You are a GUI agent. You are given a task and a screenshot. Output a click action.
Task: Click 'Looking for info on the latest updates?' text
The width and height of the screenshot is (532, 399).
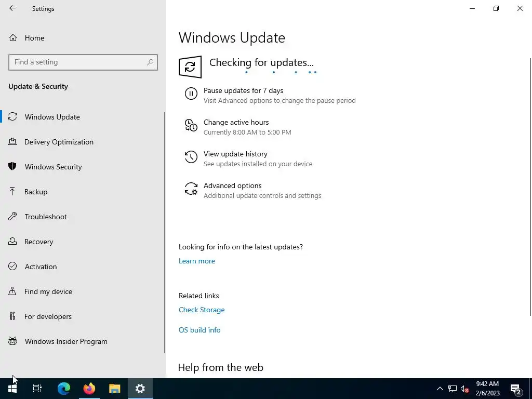(x=241, y=247)
